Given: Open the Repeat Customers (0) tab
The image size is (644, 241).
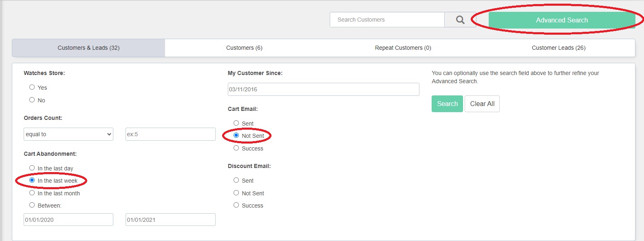Looking at the screenshot, I should (x=403, y=48).
